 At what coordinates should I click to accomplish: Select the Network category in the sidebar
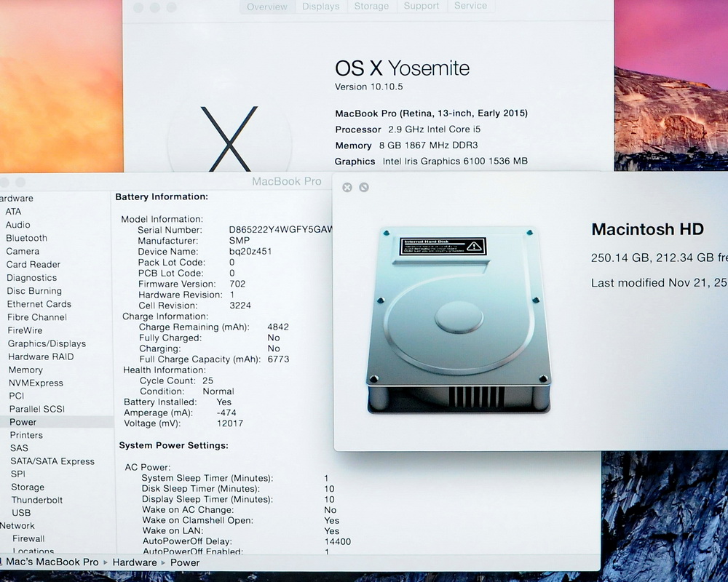pyautogui.click(x=17, y=526)
